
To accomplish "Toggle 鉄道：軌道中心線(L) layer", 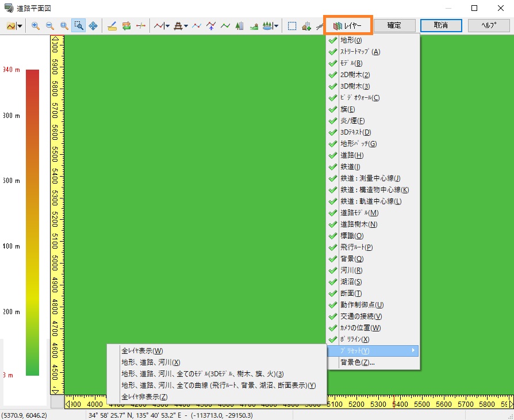I will pyautogui.click(x=373, y=201).
